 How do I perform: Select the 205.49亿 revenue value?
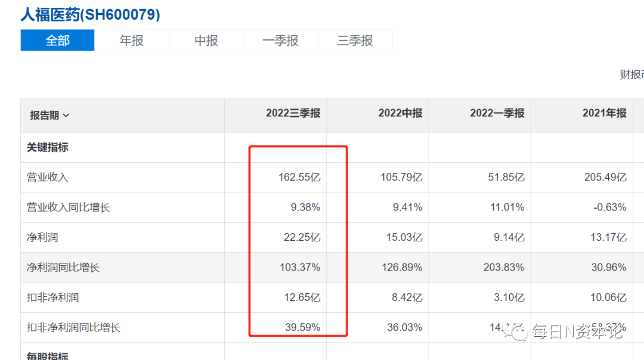pos(605,178)
